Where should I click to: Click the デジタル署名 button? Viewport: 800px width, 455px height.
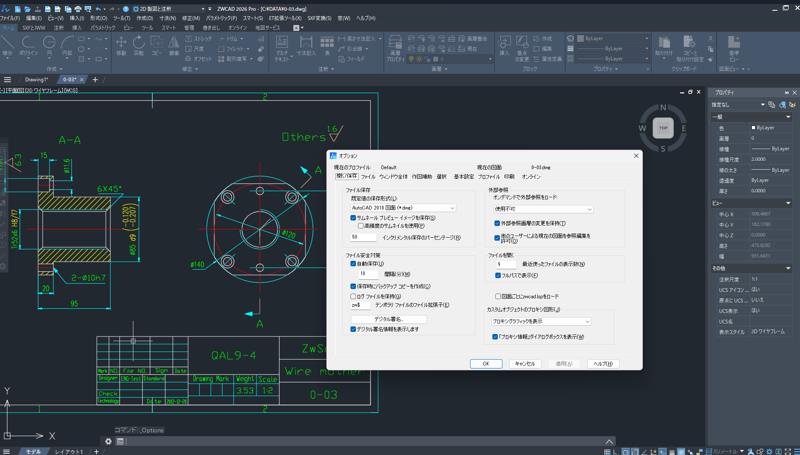tap(388, 319)
